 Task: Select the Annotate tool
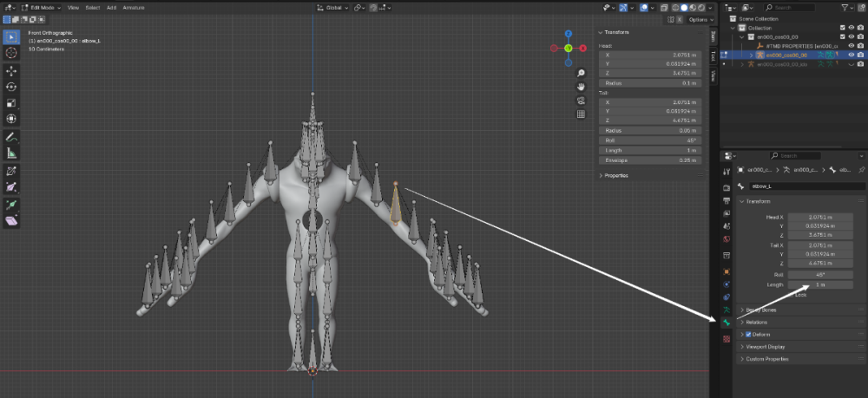click(x=11, y=136)
